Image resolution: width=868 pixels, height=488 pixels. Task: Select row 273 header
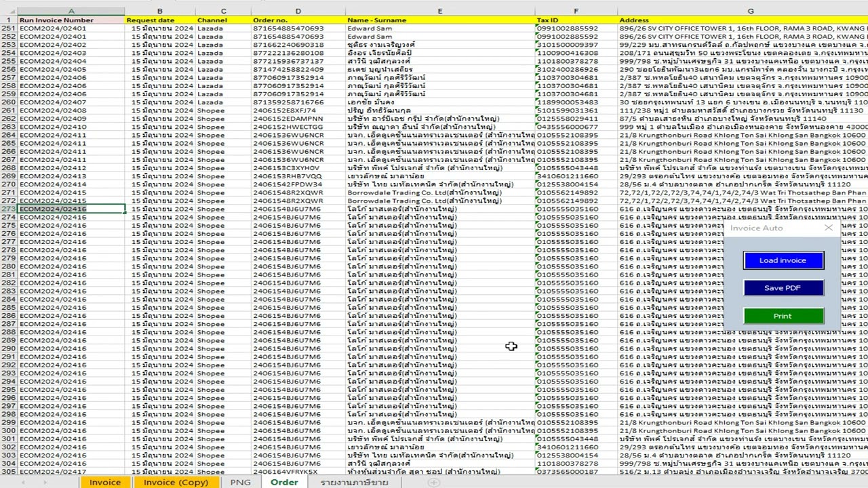tap(8, 209)
